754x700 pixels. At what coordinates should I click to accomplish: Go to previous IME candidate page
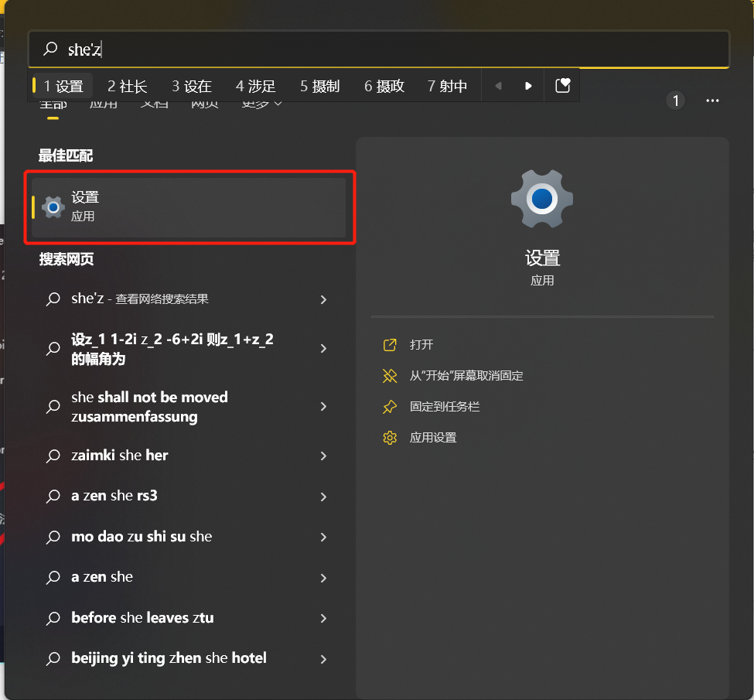[498, 86]
